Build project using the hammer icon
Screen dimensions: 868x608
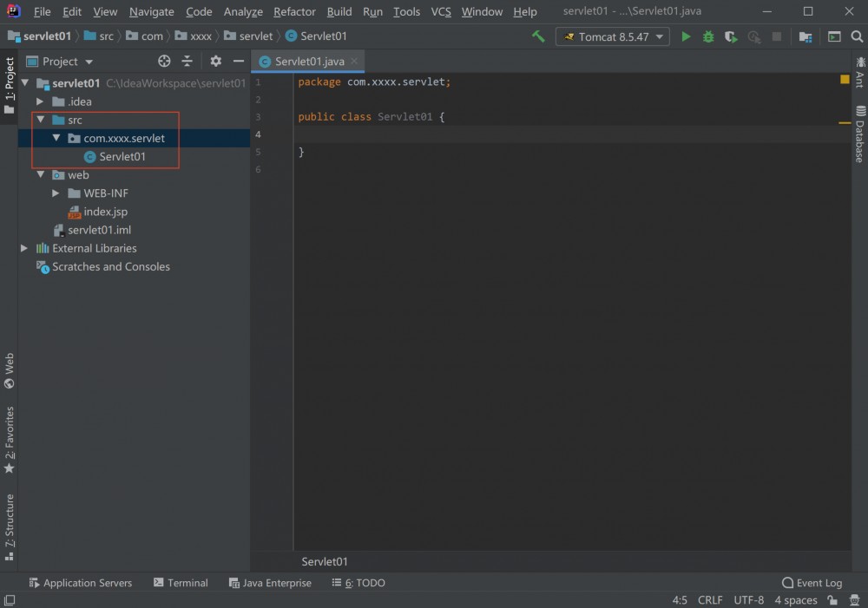tap(538, 36)
